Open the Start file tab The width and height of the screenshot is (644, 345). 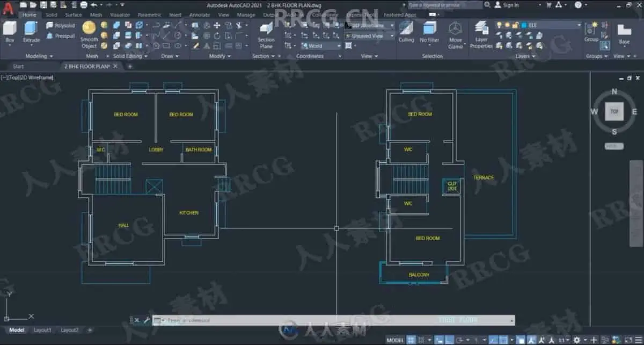(18, 67)
